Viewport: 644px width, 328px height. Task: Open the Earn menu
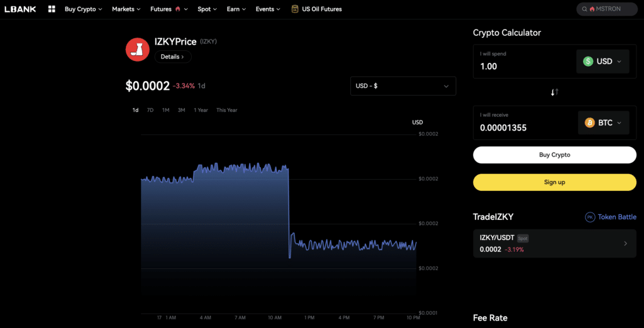tap(236, 9)
